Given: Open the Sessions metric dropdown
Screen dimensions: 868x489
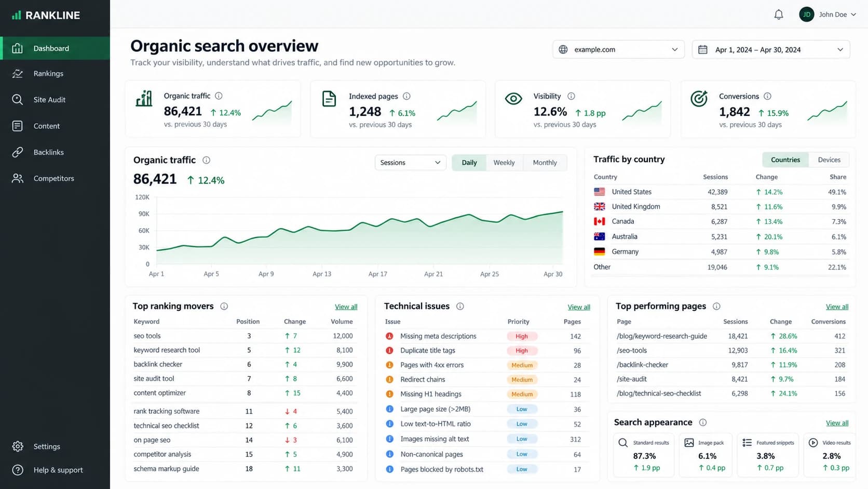Looking at the screenshot, I should click(x=410, y=163).
